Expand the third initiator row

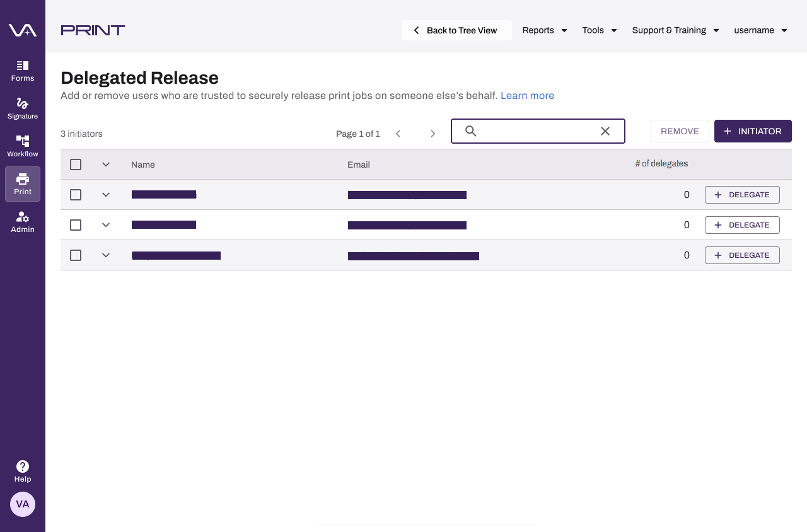tap(106, 255)
